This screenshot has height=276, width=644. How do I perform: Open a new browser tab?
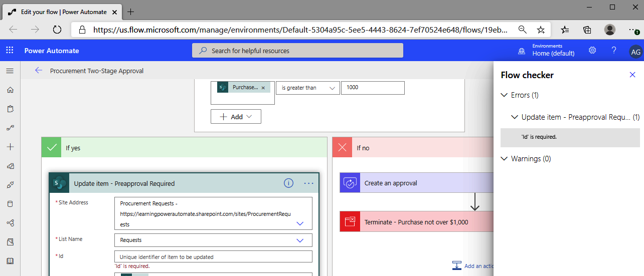(x=131, y=12)
